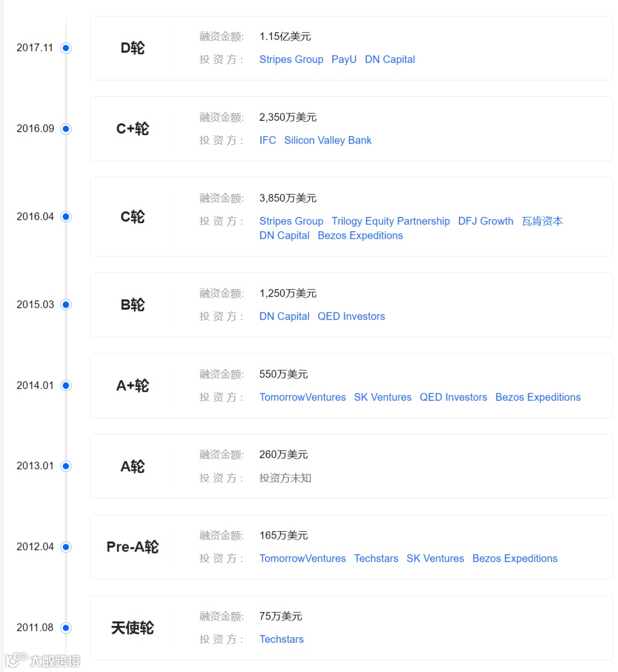Select the 2012.04 timeline marker dot
This screenshot has height=672, width=618.
pos(66,547)
